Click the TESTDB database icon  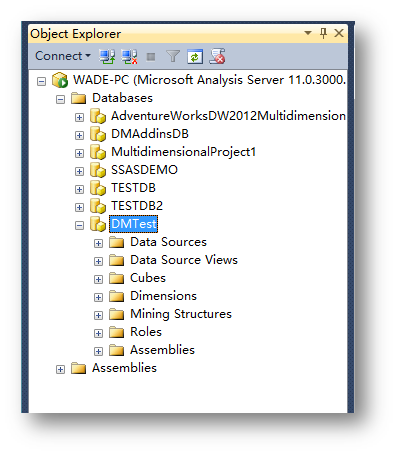98,188
